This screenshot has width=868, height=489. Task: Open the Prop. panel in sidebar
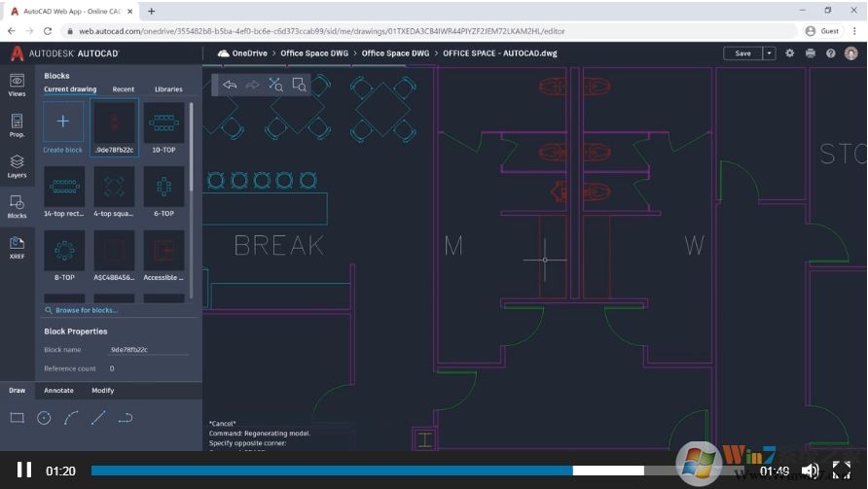pyautogui.click(x=17, y=125)
